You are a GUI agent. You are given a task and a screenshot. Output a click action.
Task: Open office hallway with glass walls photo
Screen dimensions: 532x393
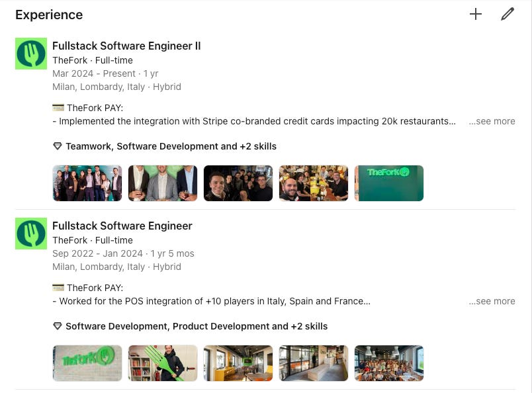(314, 363)
